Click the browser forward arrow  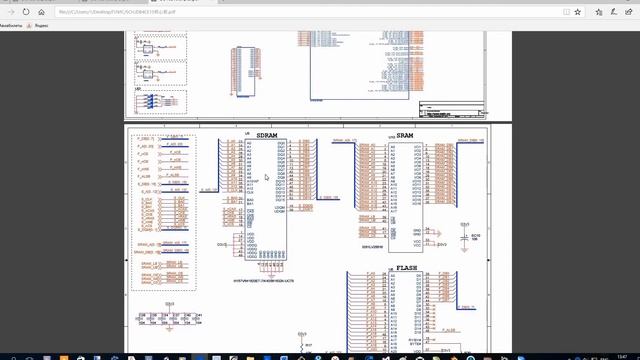click(11, 12)
